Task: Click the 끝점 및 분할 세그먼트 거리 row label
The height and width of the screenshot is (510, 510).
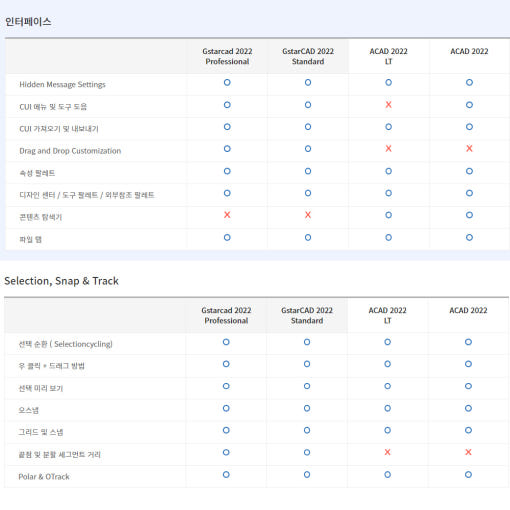Action: (59, 455)
